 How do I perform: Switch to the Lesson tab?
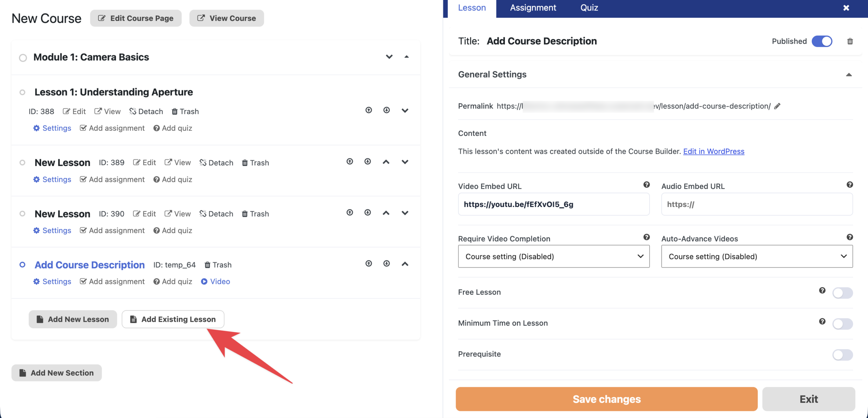pos(472,8)
